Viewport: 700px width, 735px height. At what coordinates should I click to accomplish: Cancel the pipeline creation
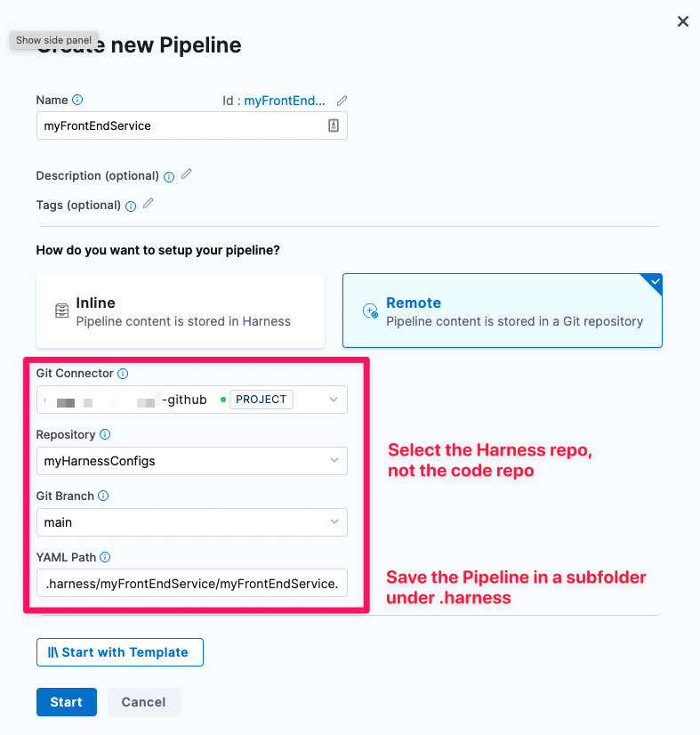coord(144,702)
